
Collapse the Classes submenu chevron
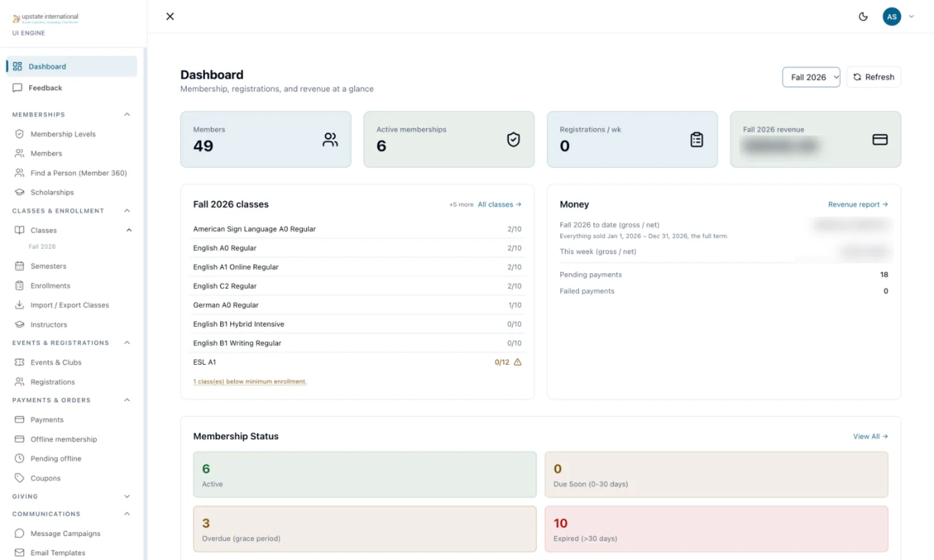pyautogui.click(x=129, y=230)
